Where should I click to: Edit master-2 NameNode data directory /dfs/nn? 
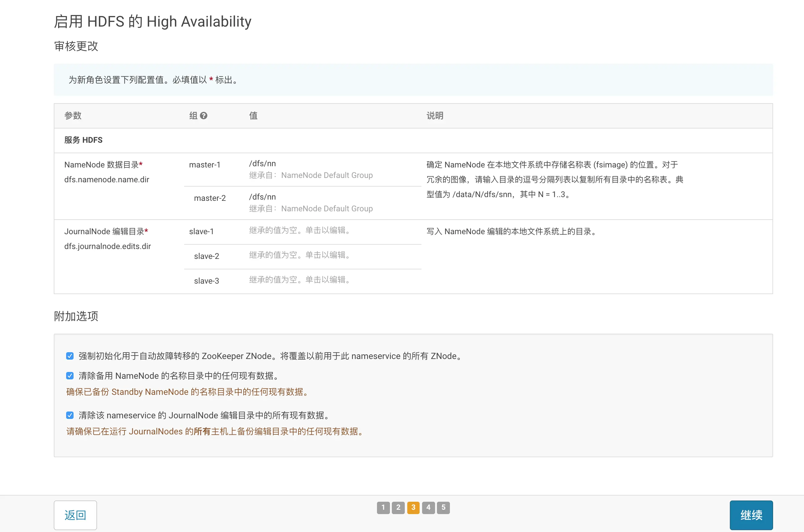pyautogui.click(x=263, y=197)
